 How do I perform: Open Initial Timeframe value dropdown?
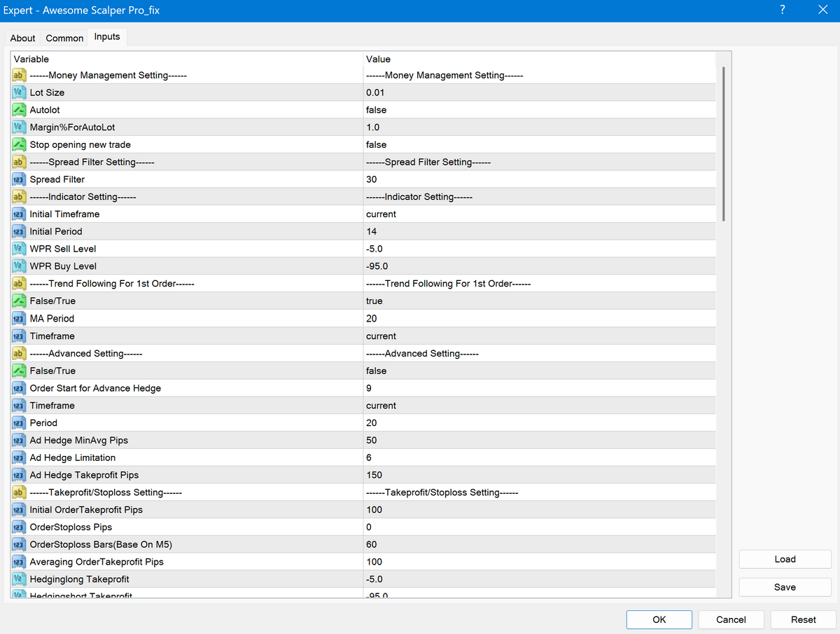(381, 214)
